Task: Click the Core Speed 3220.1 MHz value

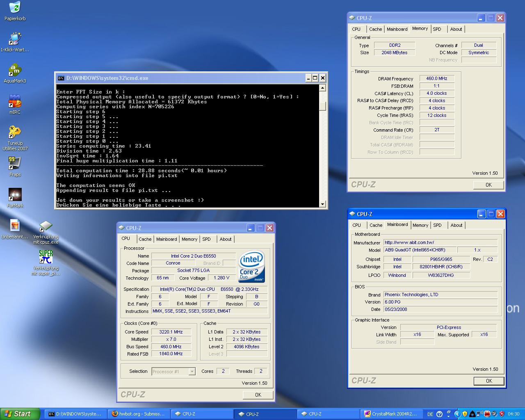Action: (x=171, y=332)
